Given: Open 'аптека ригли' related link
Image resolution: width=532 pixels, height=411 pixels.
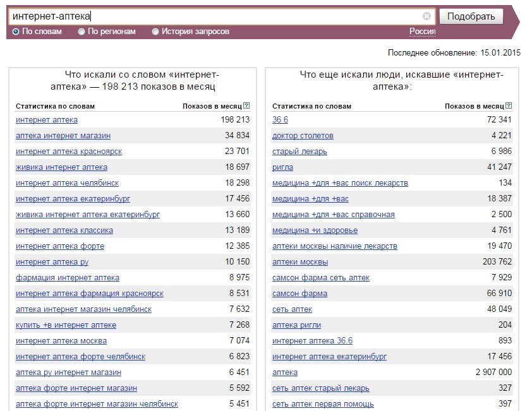Looking at the screenshot, I should coord(296,325).
